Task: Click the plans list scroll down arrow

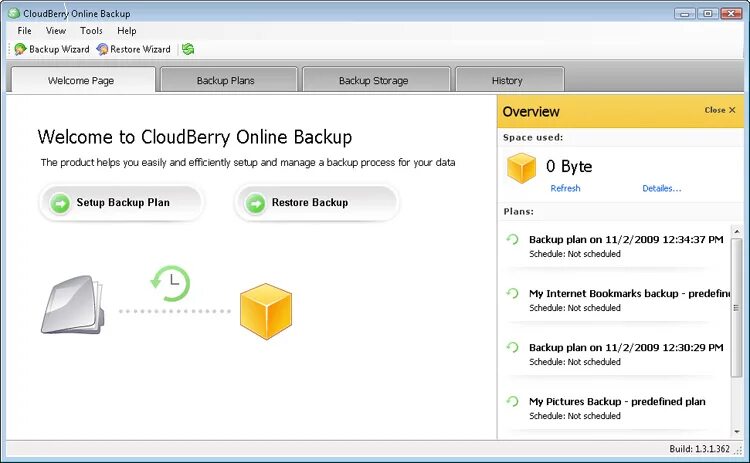Action: (x=737, y=431)
